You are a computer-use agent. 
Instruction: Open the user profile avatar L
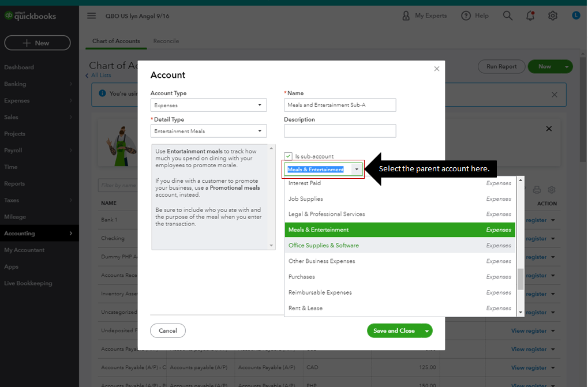[x=576, y=16]
